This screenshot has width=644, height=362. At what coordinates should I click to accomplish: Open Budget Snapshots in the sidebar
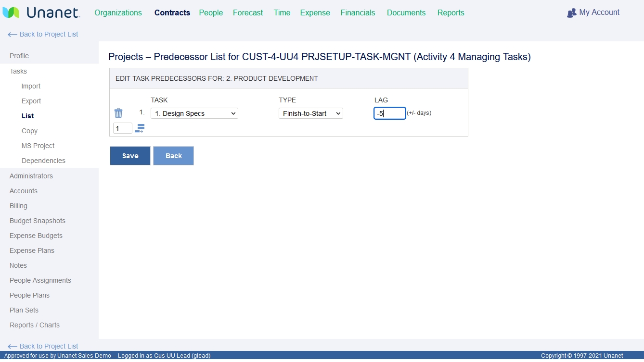tap(37, 220)
